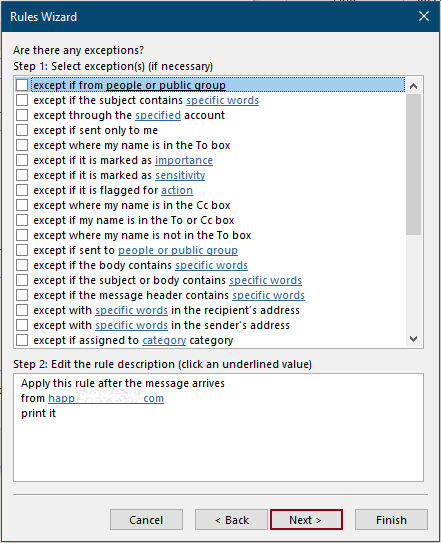
Task: Check 'except if sent only to me'
Action: click(x=22, y=130)
